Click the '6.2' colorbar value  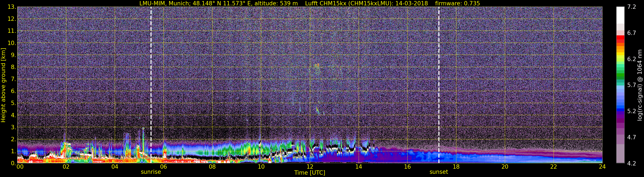632,59
